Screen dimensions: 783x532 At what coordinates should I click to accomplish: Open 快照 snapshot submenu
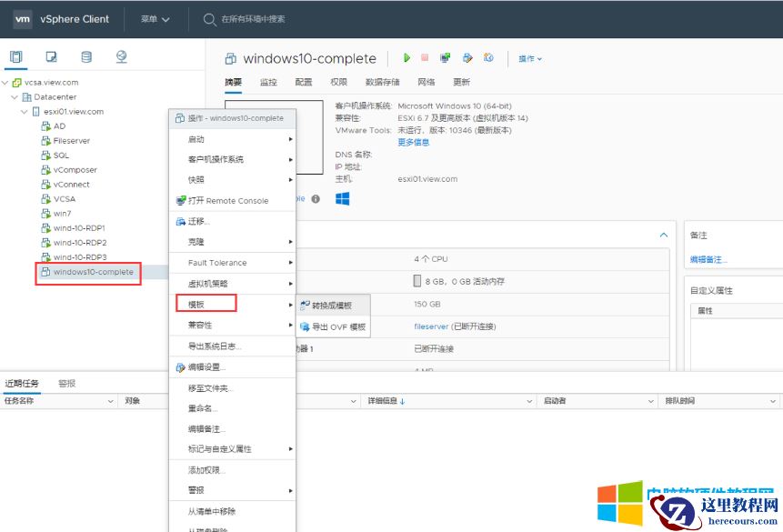pyautogui.click(x=233, y=180)
